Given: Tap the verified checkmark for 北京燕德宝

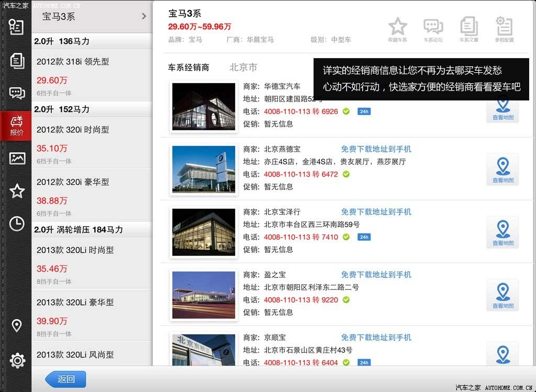Looking at the screenshot, I should (x=347, y=174).
